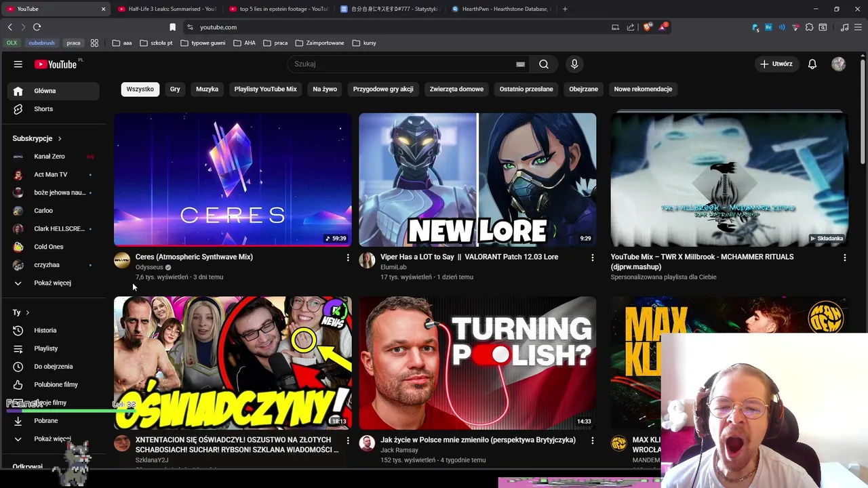Open Brave Rewards triangle icon
This screenshot has height=488, width=868.
coord(664,27)
